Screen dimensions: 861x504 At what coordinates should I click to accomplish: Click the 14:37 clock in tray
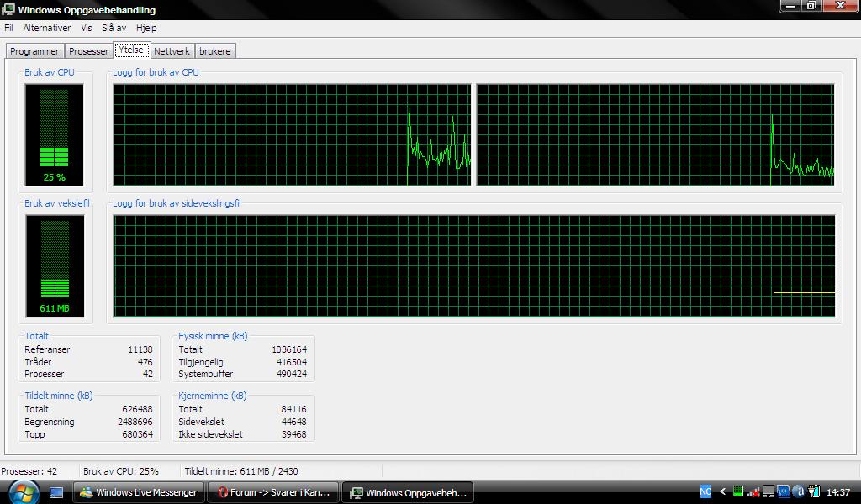click(838, 492)
